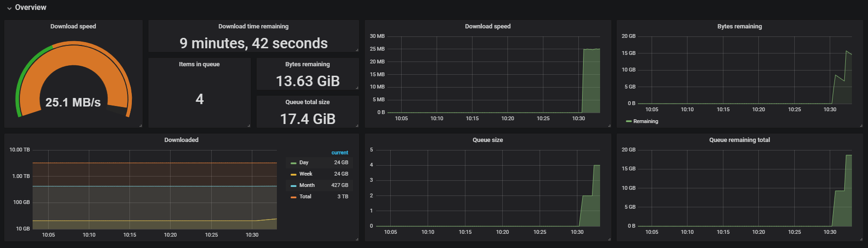Click resize handle of Download speed gauge panel
The image size is (868, 248).
[x=141, y=125]
